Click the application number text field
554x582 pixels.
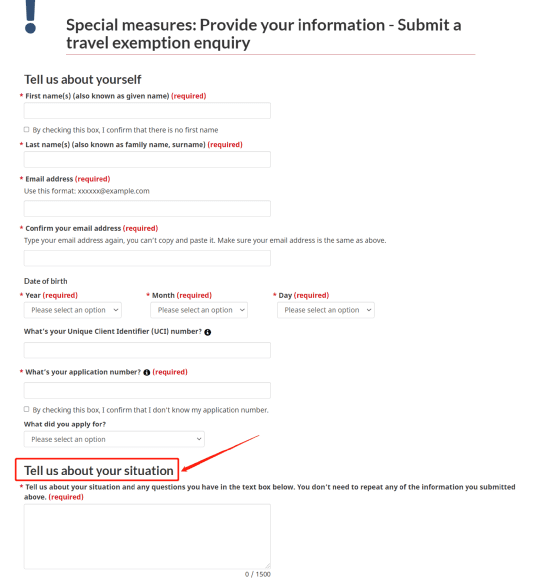[x=147, y=390]
